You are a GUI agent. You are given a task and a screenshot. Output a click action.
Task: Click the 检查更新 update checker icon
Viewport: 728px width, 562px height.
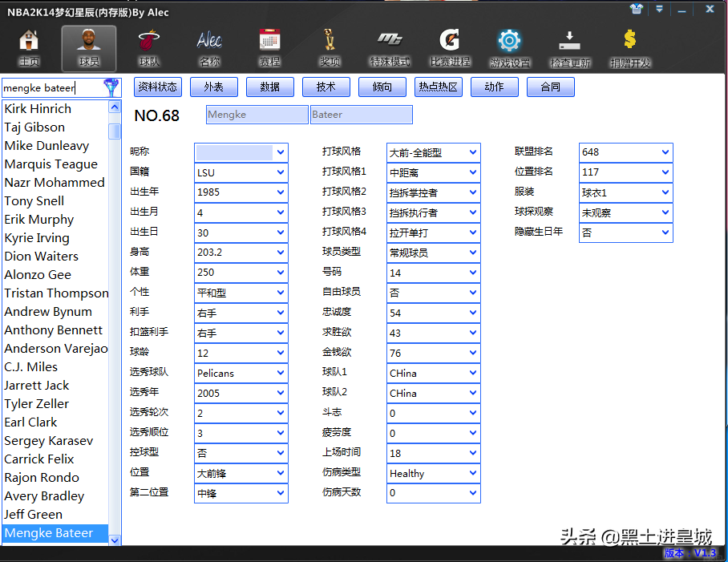pos(569,44)
